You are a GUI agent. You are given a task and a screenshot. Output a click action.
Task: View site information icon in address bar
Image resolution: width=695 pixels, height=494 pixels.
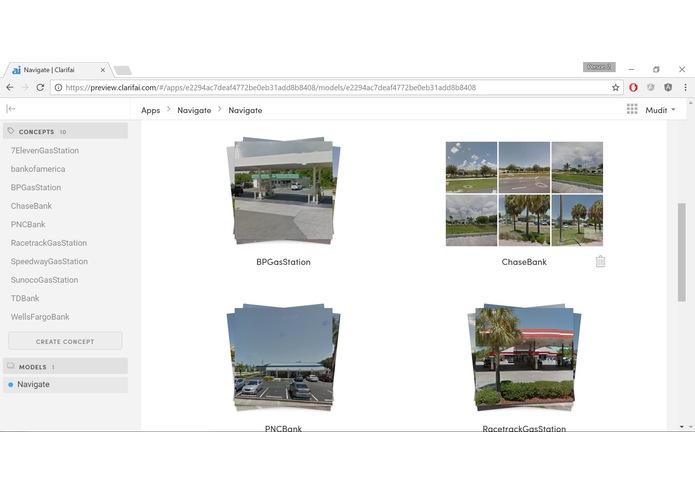(58, 88)
